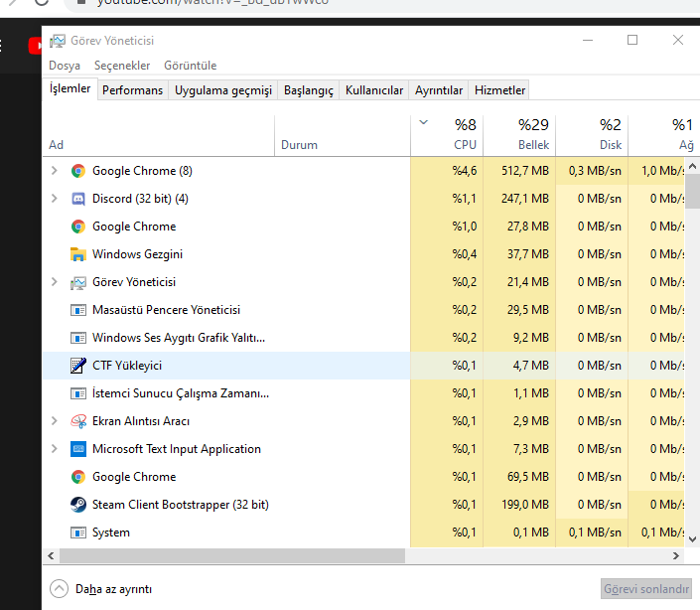This screenshot has height=610, width=700.
Task: Select the İşlemler tab
Action: 70,88
